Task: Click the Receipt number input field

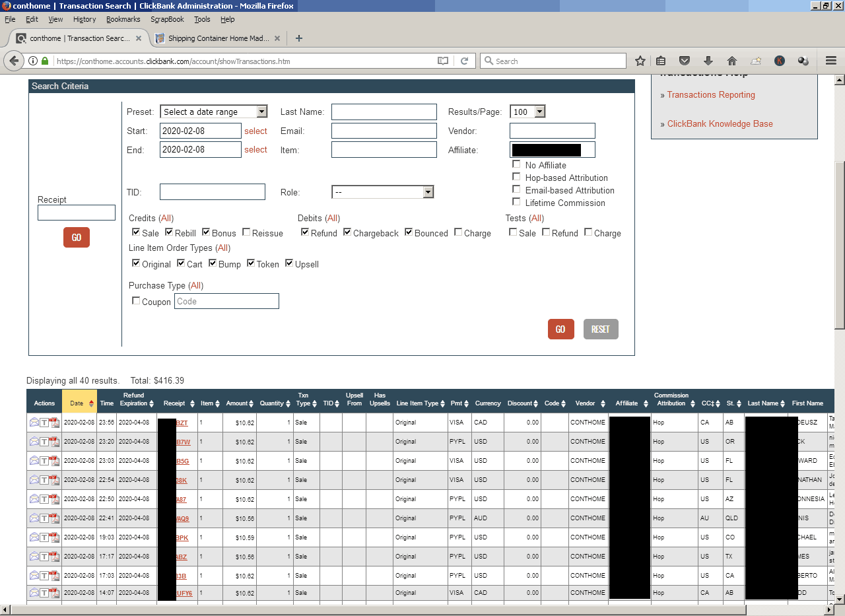Action: tap(77, 213)
